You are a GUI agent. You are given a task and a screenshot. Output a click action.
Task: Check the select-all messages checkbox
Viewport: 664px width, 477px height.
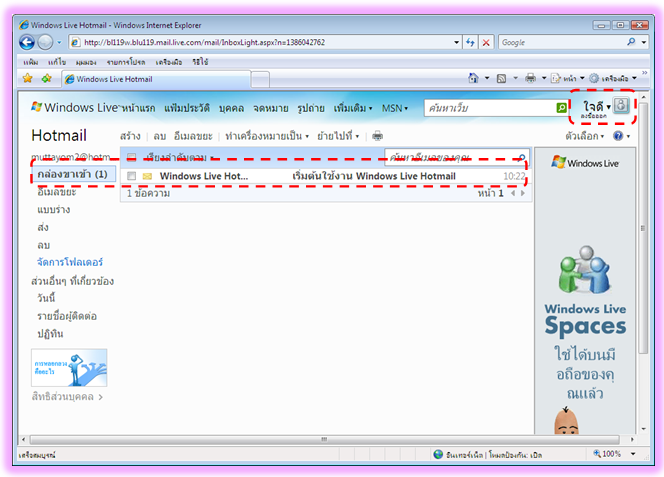tap(132, 158)
